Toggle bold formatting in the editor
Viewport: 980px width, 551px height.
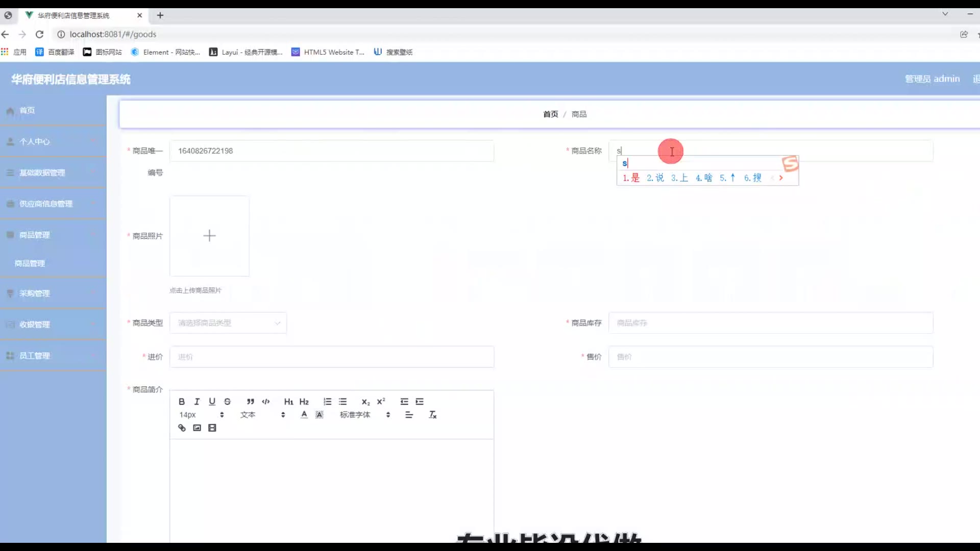pos(182,402)
